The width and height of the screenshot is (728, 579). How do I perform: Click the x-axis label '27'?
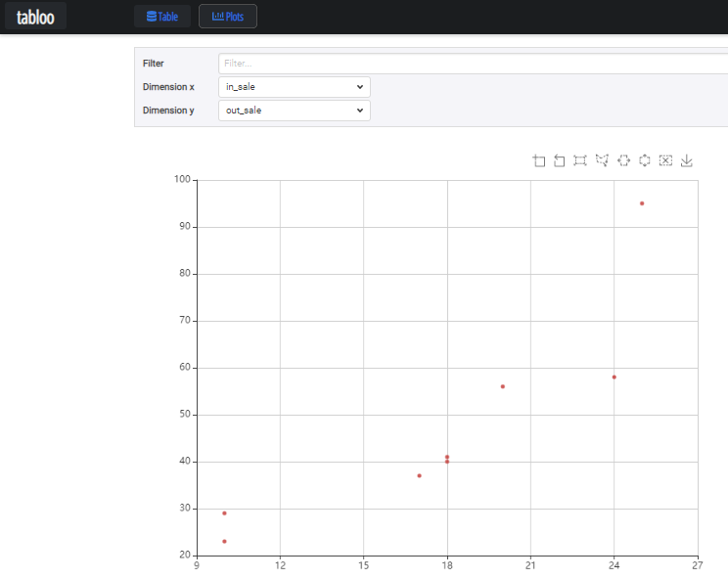pyautogui.click(x=698, y=565)
